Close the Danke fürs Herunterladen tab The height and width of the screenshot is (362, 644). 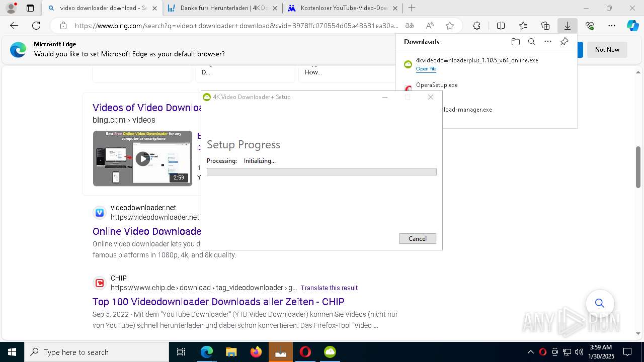click(x=275, y=8)
